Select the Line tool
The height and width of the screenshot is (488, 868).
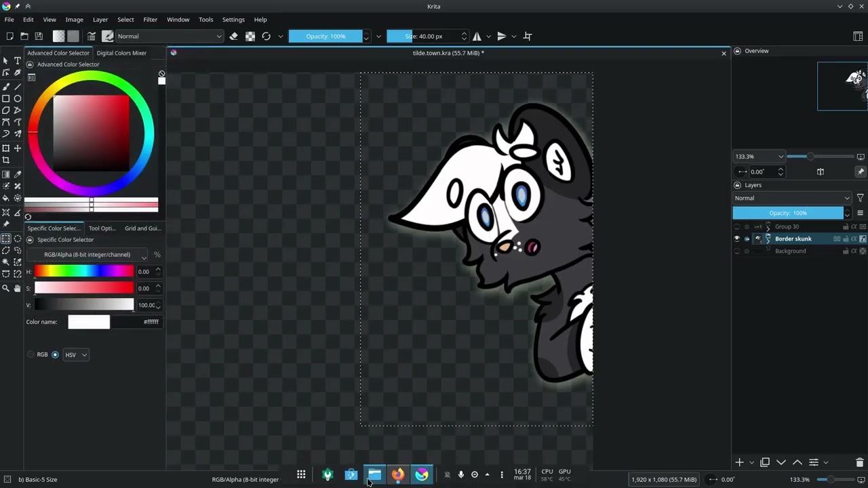[18, 86]
